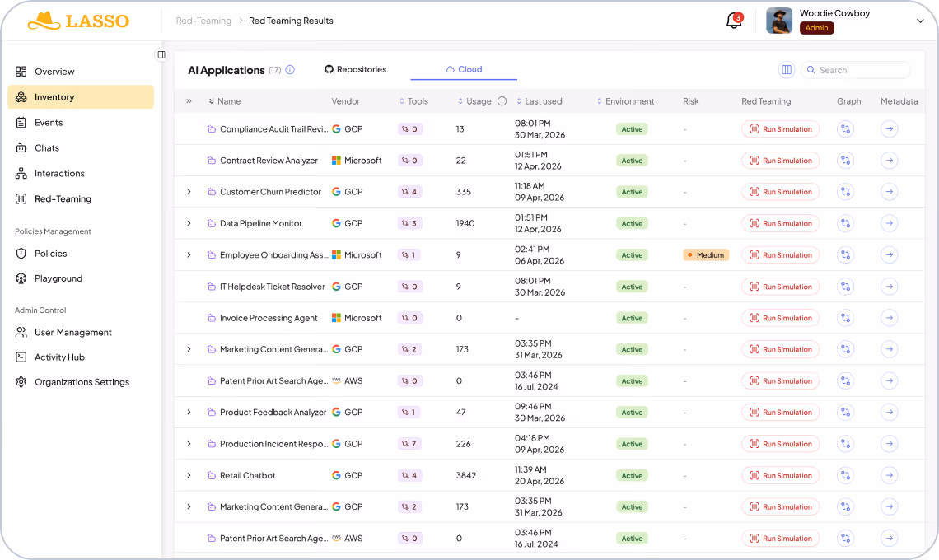Click the Search input field
This screenshot has height=560, width=939.
click(857, 70)
